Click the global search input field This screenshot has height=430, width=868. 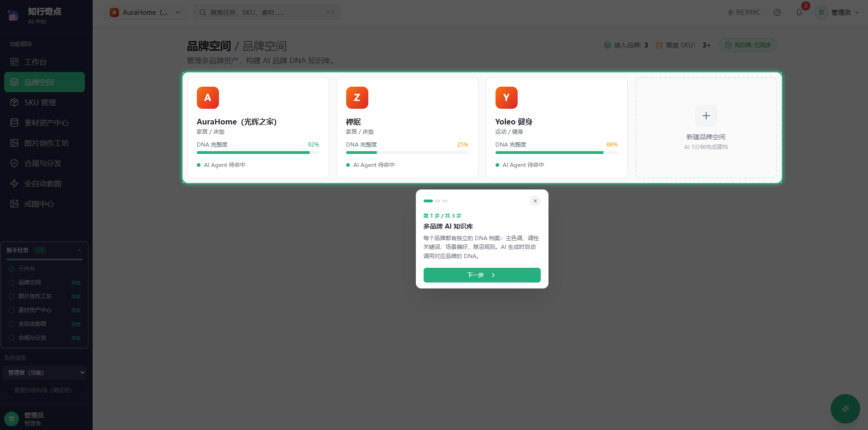(x=266, y=12)
